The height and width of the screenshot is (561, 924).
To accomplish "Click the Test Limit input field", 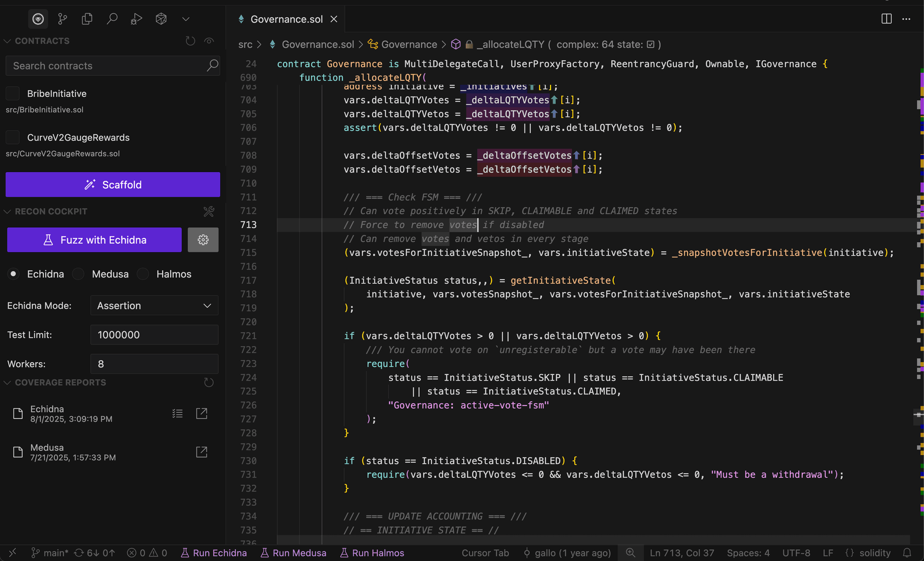I will pos(154,335).
